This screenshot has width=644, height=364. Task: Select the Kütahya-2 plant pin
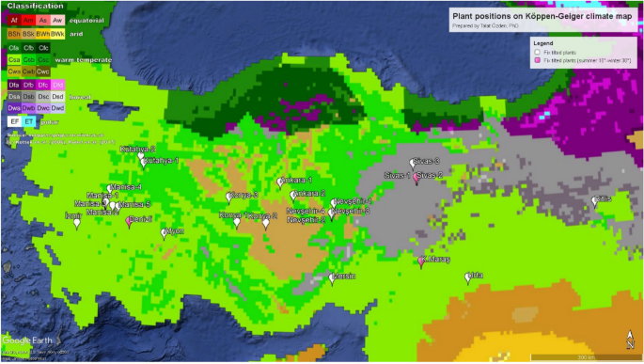coord(141,156)
